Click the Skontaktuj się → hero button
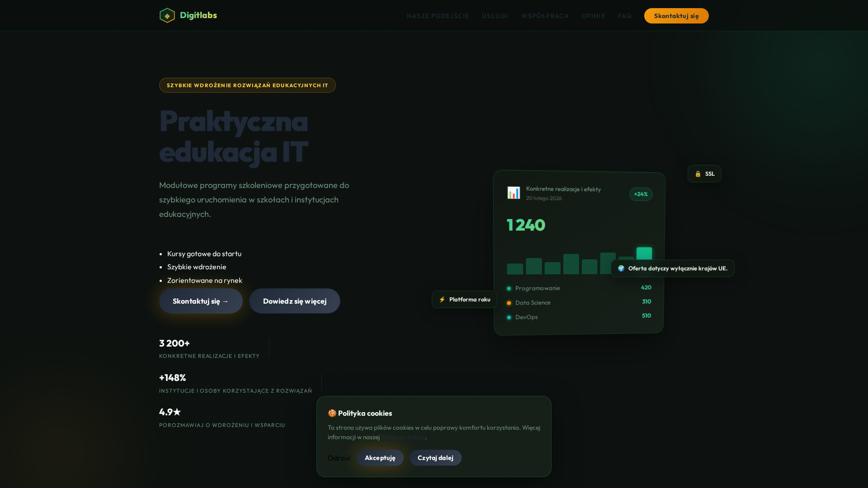The height and width of the screenshot is (488, 868). click(201, 301)
